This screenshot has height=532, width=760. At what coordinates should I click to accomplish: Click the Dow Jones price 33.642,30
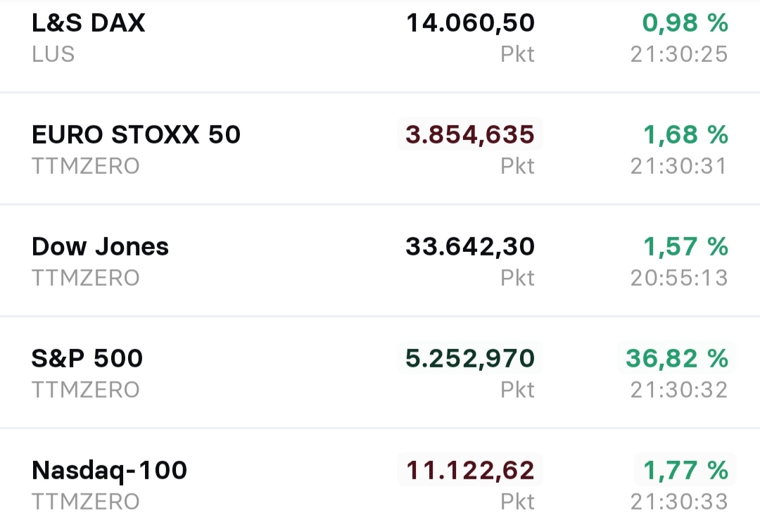click(469, 246)
